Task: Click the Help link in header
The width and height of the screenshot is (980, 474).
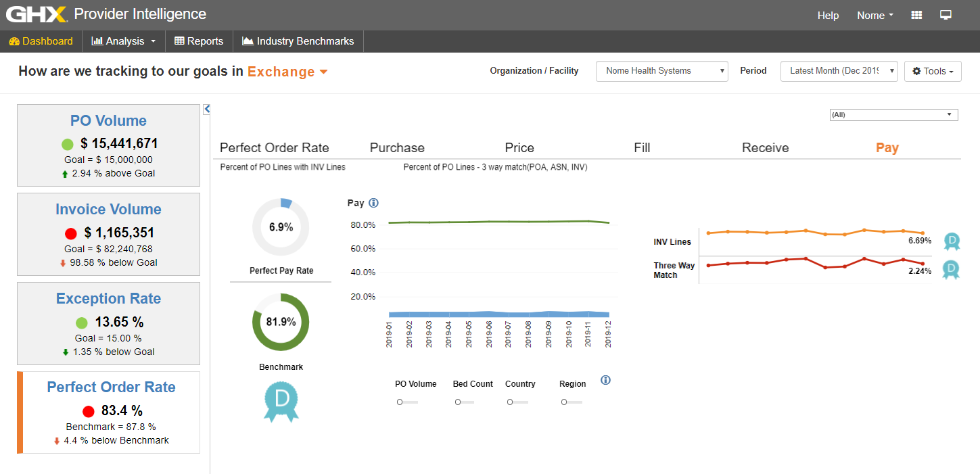Action: click(828, 16)
